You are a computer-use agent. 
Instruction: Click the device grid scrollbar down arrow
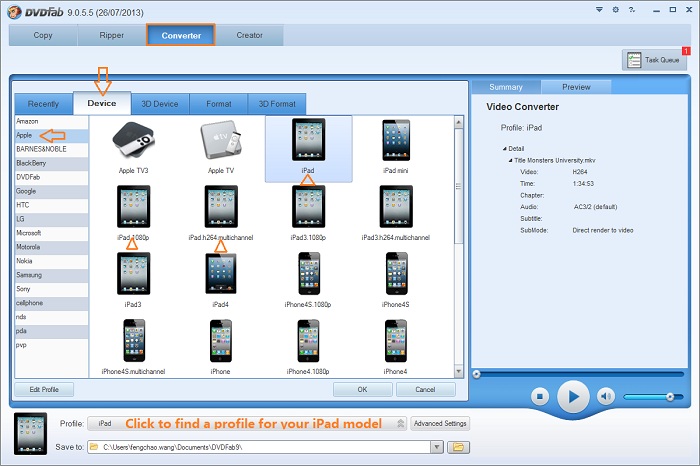click(458, 371)
